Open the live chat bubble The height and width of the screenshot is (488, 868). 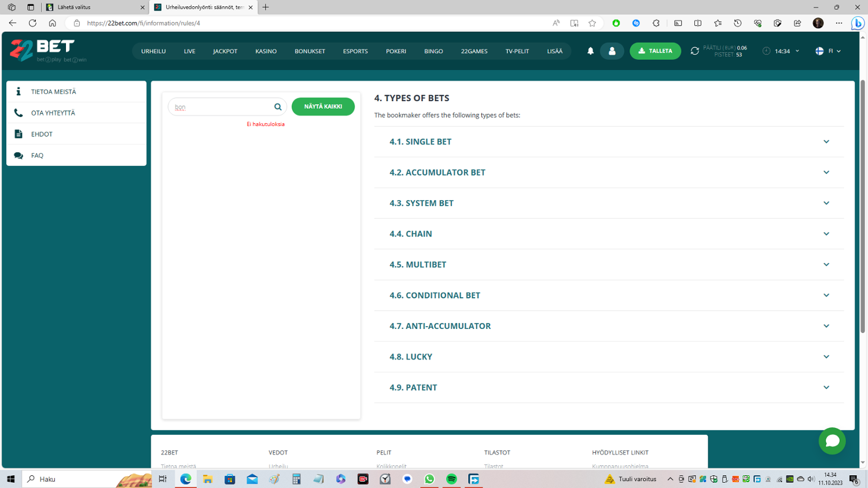832,441
